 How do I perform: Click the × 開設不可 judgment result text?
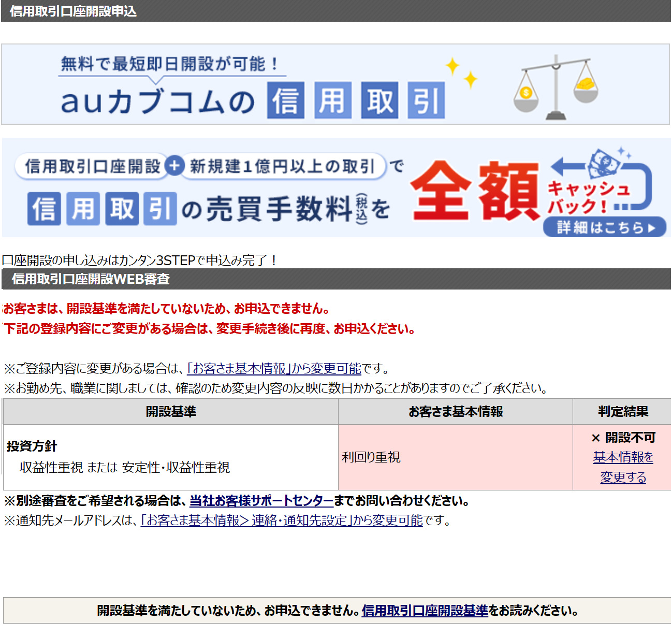coord(623,438)
